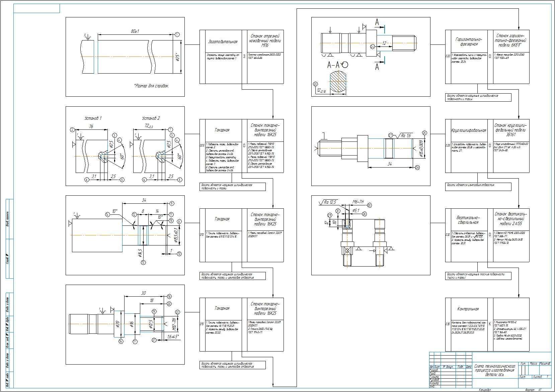Select operation number '020'
555x392 pixels.
(448, 56)
